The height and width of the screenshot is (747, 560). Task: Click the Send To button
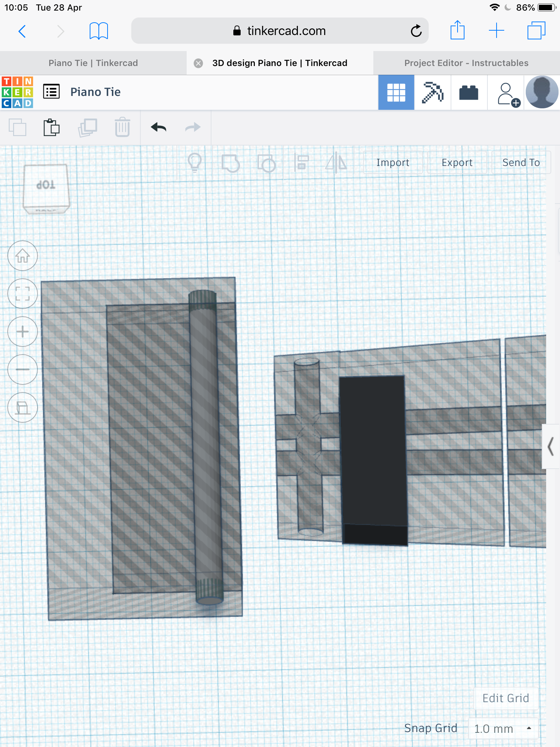(x=521, y=163)
